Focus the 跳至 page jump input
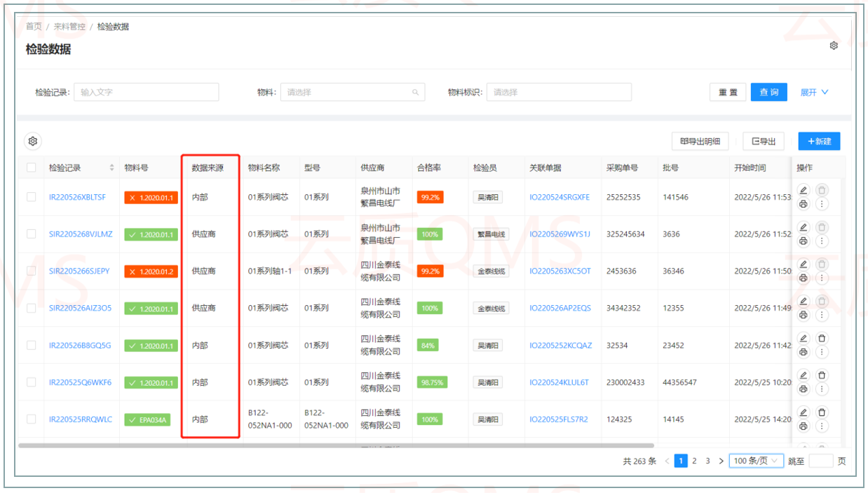Viewport: 868px width, 493px height. 821,461
